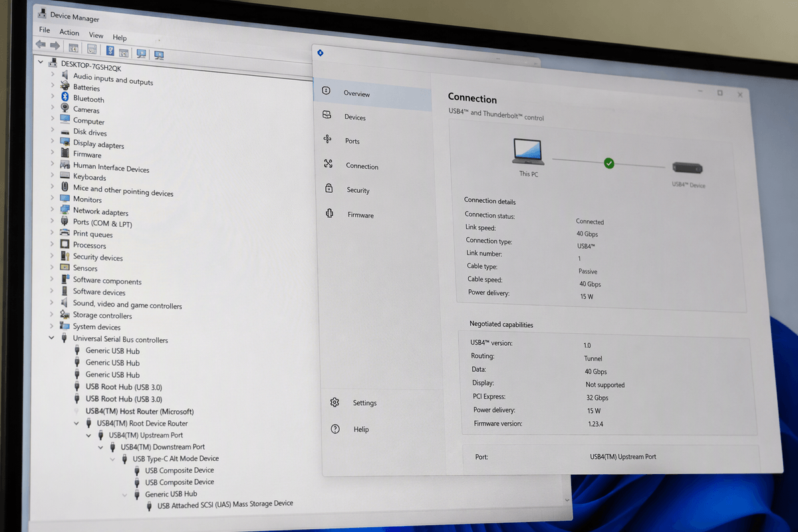Select the Sensors icon in the tree
Image resolution: width=798 pixels, height=532 pixels.
click(65, 267)
